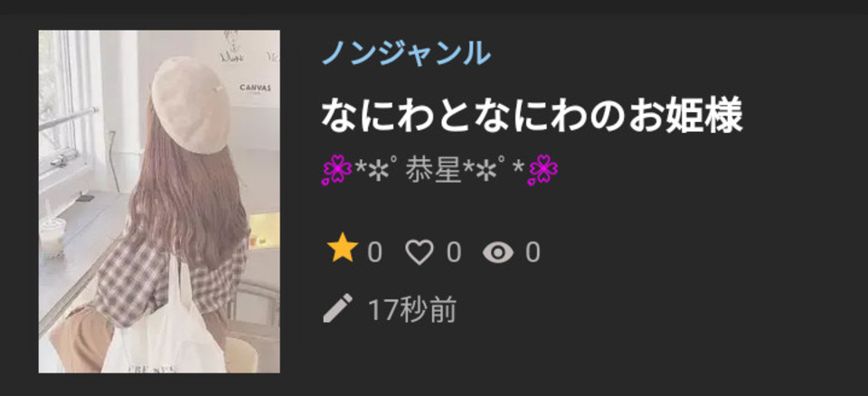Click the 17秒前 update timestamp
Image resolution: width=868 pixels, height=396 pixels.
point(412,309)
